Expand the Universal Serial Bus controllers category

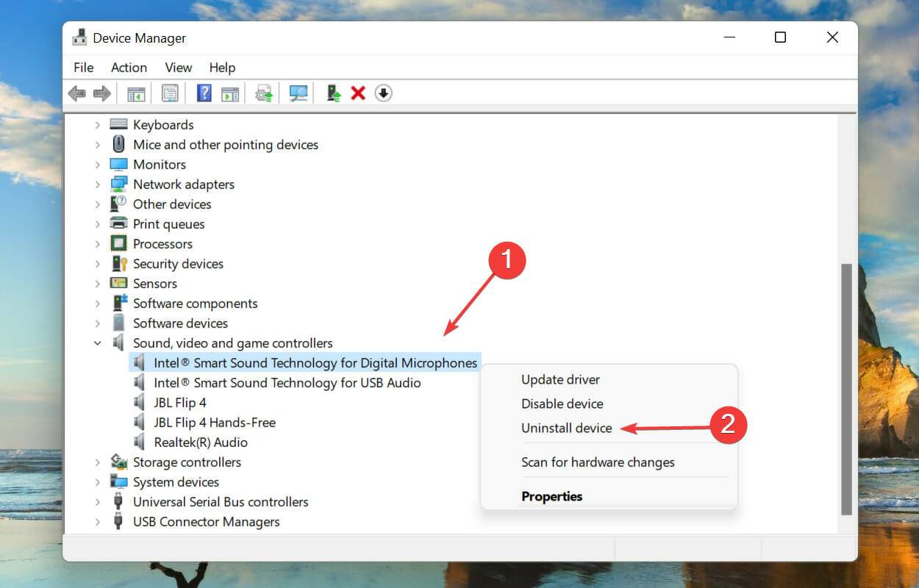pyautogui.click(x=98, y=501)
